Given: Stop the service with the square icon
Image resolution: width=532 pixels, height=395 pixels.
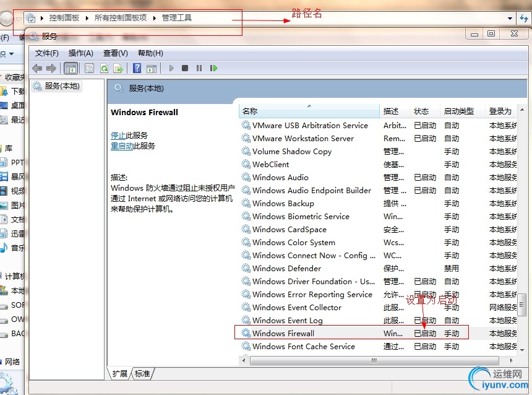Looking at the screenshot, I should [185, 68].
